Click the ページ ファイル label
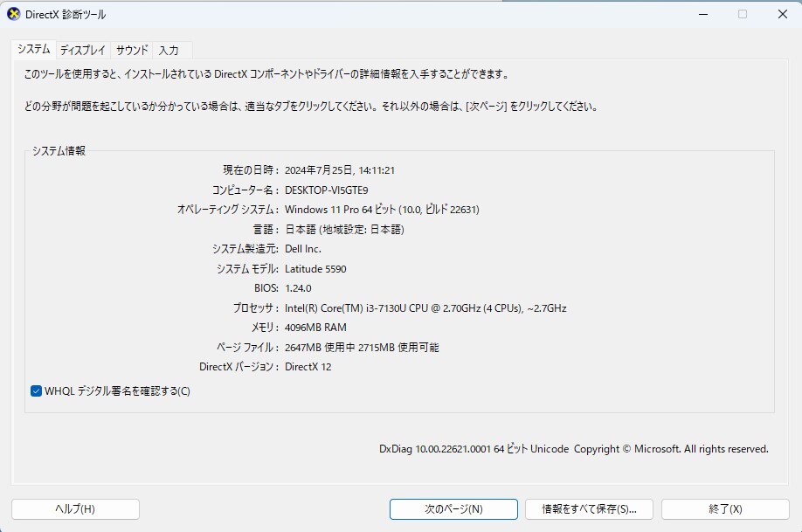Viewport: 802px width, 532px height. click(247, 348)
